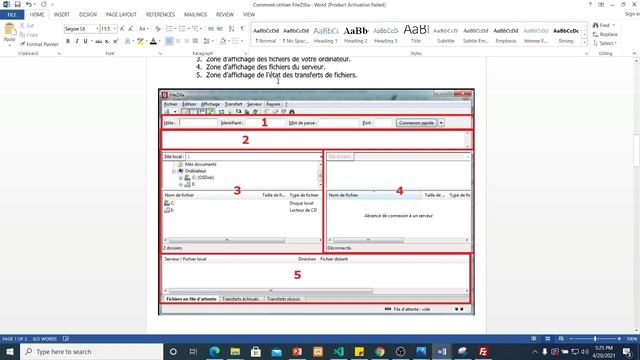This screenshot has height=360, width=640.
Task: Insert a subscript
Action: [x=107, y=41]
